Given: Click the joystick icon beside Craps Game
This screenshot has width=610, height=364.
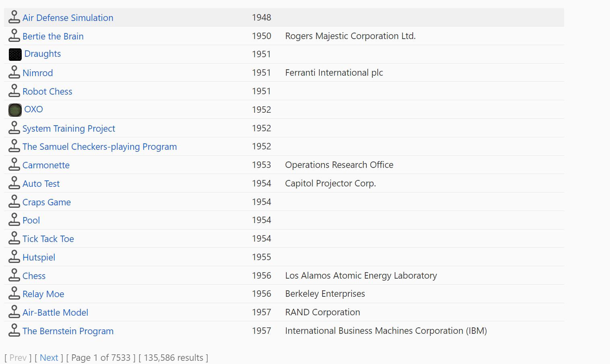Looking at the screenshot, I should (14, 201).
